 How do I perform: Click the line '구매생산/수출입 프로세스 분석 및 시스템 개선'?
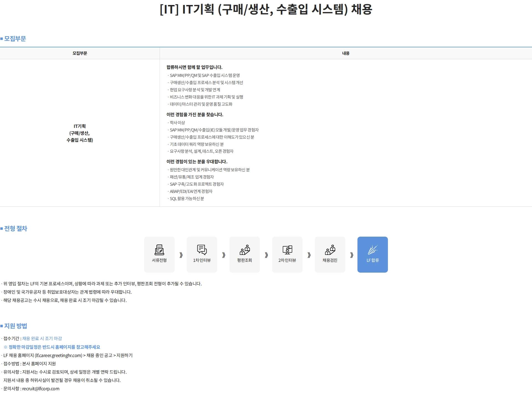pyautogui.click(x=206, y=82)
